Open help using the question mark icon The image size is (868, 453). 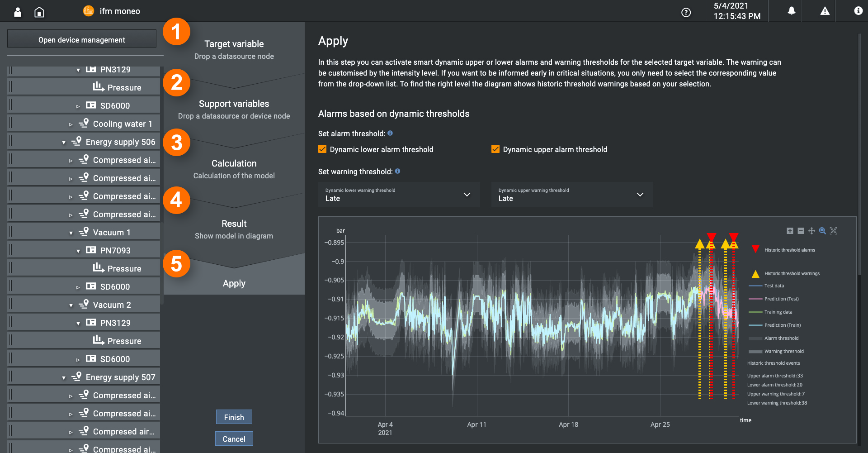coord(686,13)
